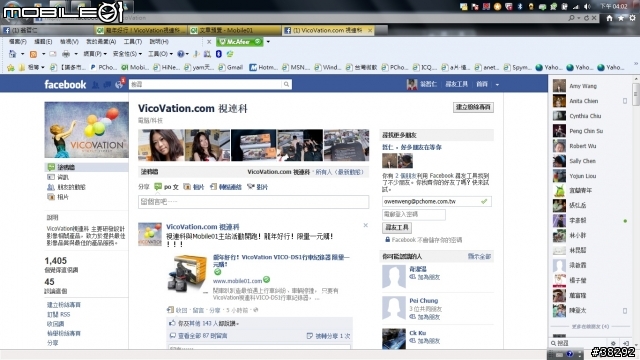Open Facebook messages icon

point(107,85)
